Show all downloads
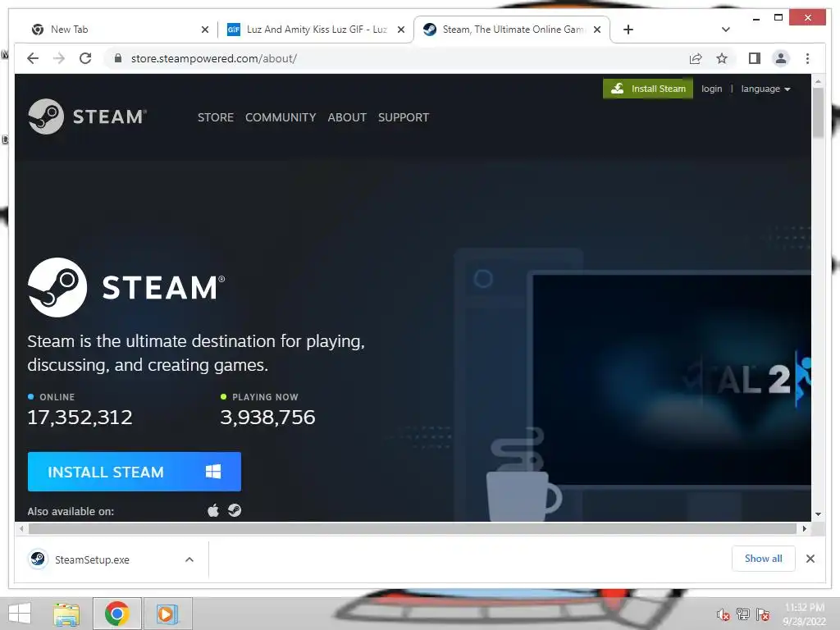The width and height of the screenshot is (840, 630). click(x=764, y=559)
